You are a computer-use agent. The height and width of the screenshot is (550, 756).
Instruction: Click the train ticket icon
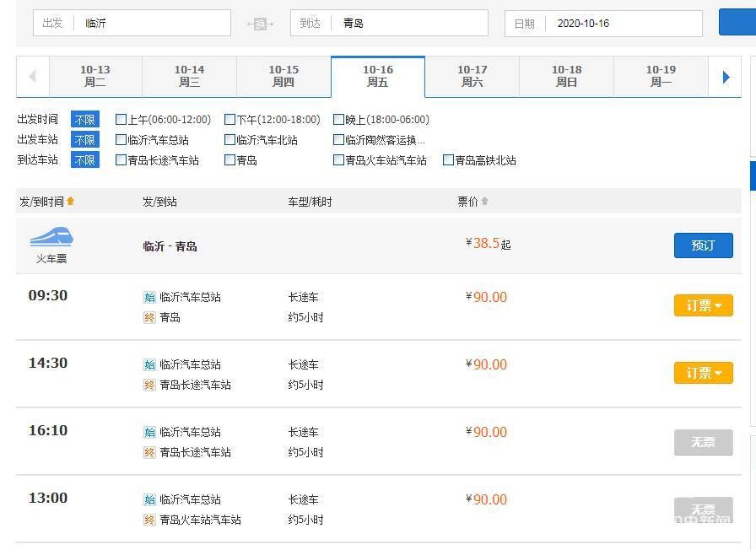pos(51,237)
